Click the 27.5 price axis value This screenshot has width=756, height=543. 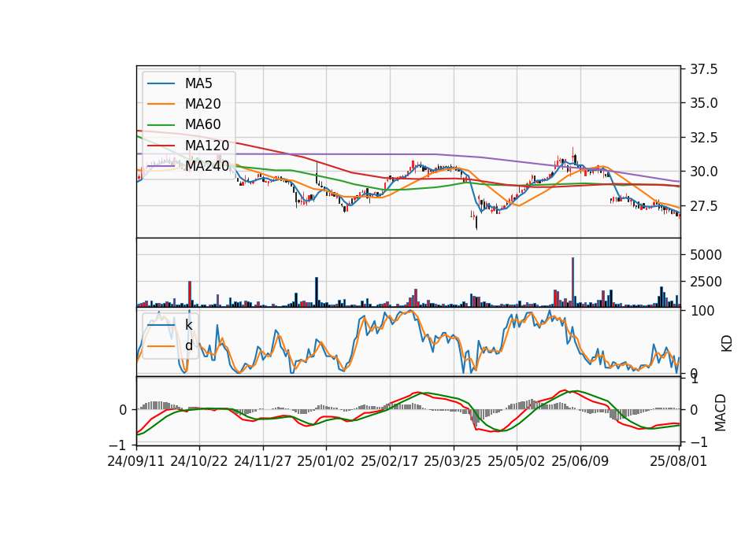coord(703,206)
